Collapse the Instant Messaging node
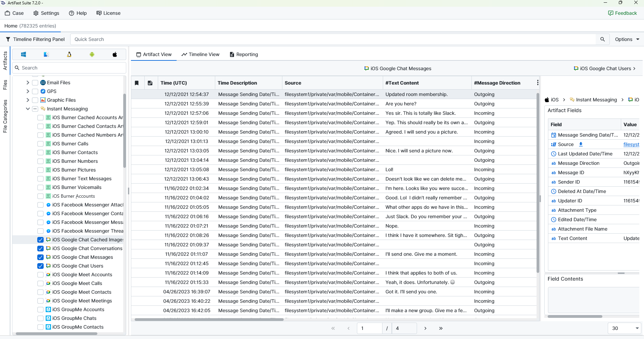This screenshot has width=644, height=339. [28, 109]
